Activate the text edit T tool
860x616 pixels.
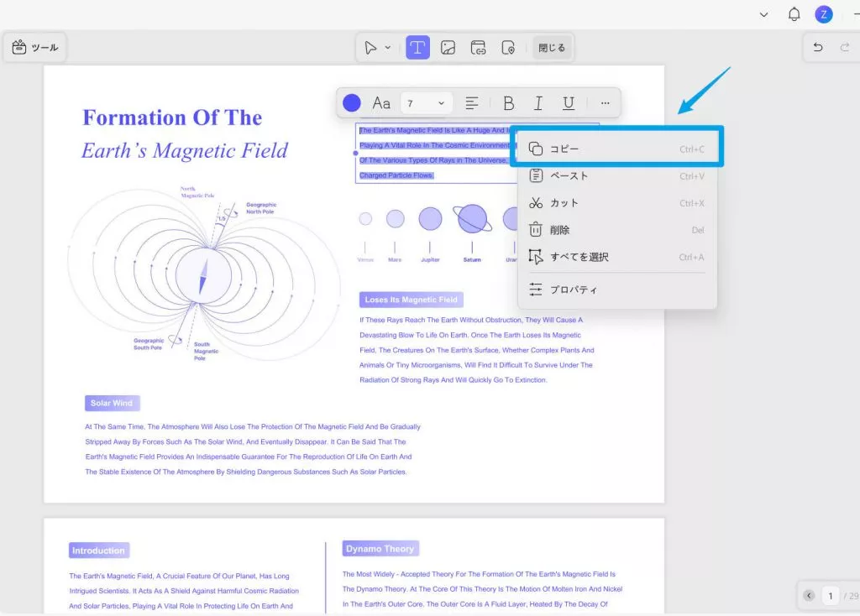[417, 48]
